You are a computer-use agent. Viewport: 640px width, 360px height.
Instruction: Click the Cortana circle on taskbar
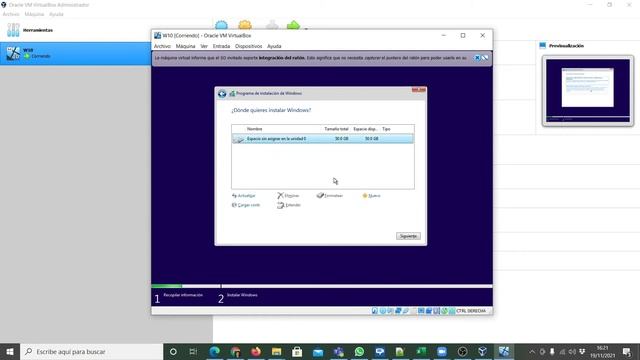(173, 351)
